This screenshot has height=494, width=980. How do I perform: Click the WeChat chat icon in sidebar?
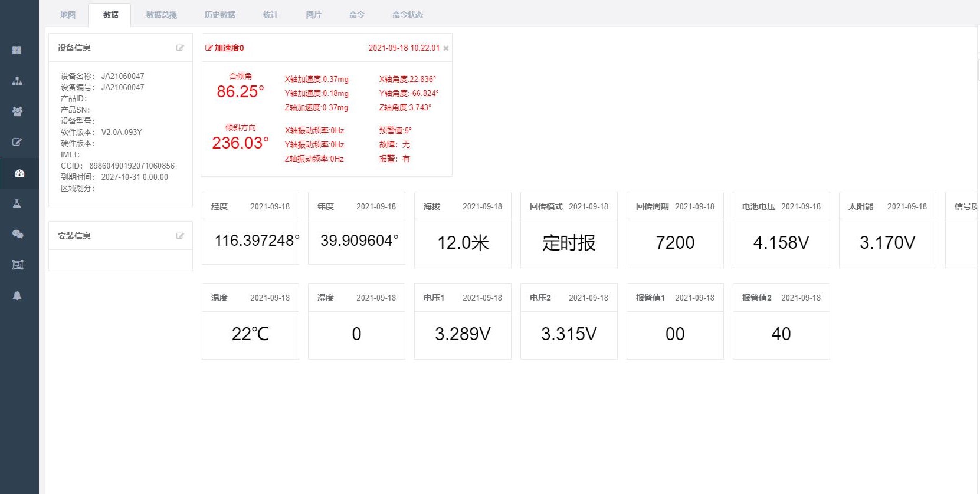coord(17,234)
